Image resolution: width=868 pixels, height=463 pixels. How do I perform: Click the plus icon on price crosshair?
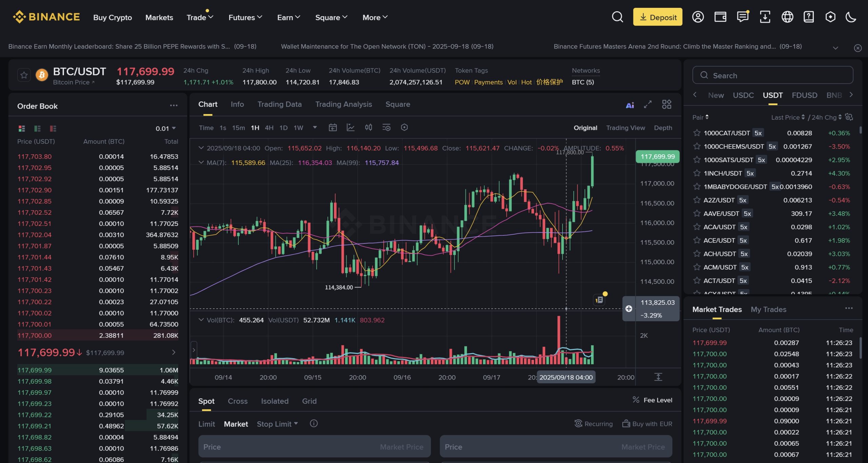[x=629, y=309]
